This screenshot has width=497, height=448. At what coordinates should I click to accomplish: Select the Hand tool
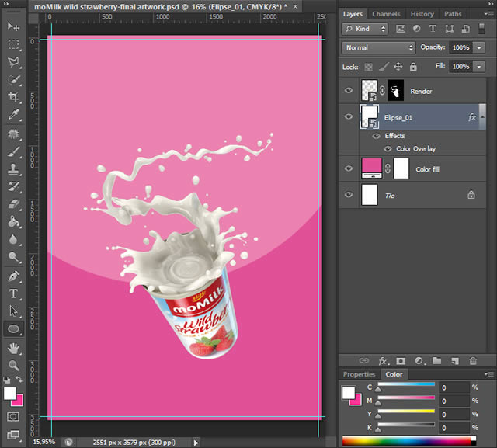(x=13, y=349)
